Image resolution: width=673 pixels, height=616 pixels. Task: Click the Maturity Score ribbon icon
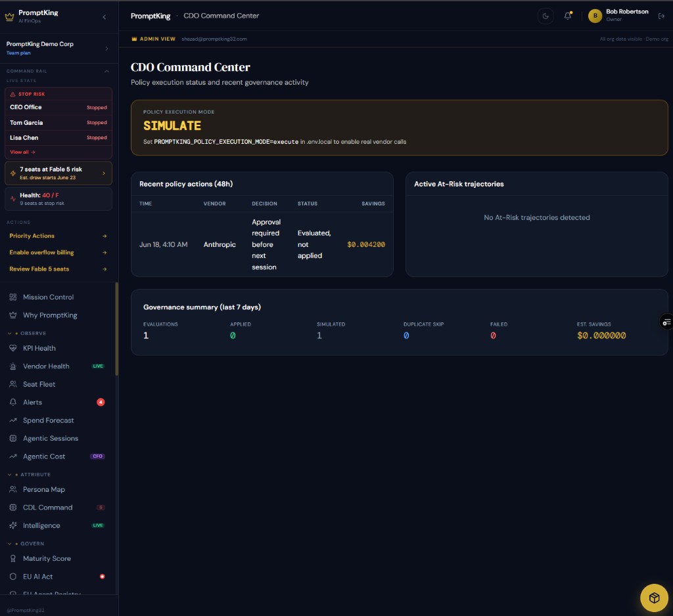click(x=13, y=558)
